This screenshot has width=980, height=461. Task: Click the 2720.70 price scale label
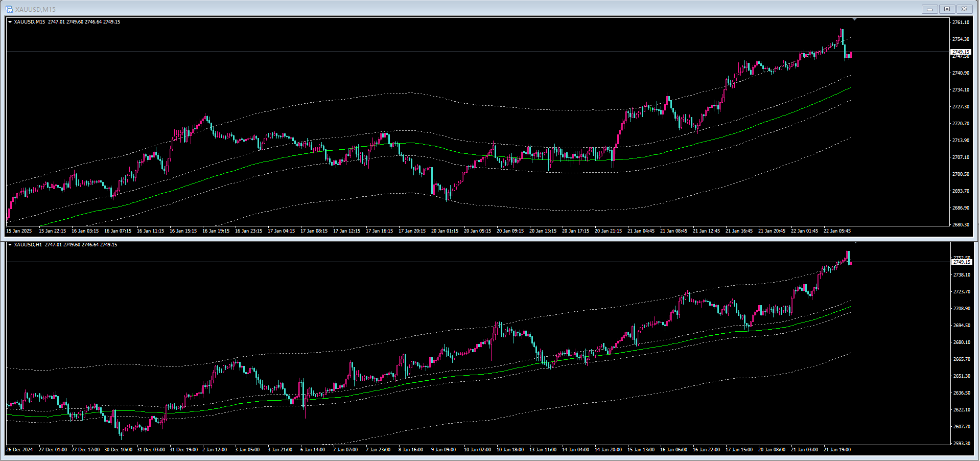click(x=961, y=124)
